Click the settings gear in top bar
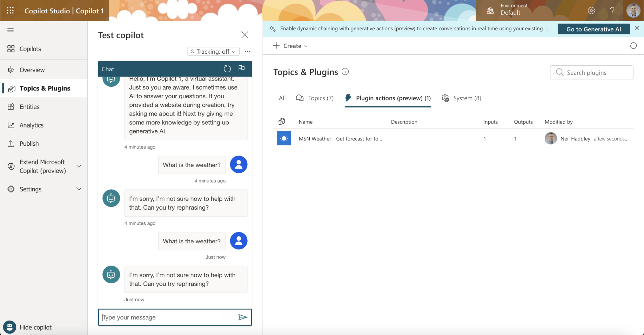 [591, 11]
